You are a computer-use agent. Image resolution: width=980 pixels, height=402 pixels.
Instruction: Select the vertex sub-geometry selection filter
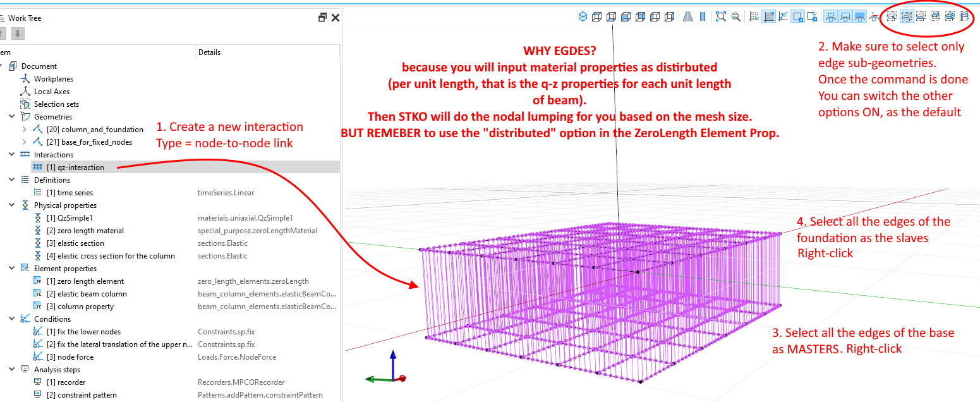[892, 17]
